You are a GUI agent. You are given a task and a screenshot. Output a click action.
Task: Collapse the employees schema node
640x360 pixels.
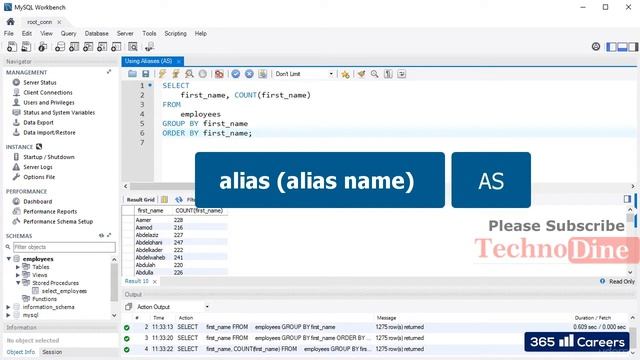coord(9,259)
